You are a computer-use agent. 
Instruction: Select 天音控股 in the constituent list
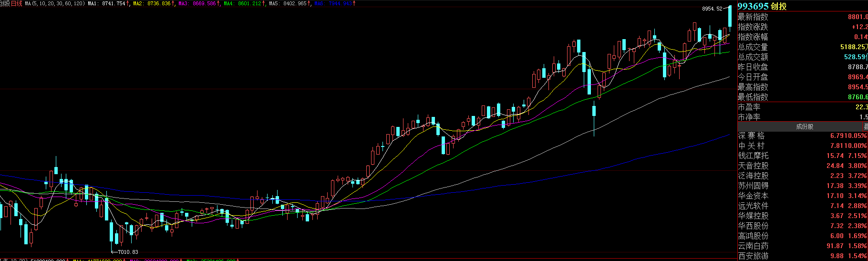(753, 166)
